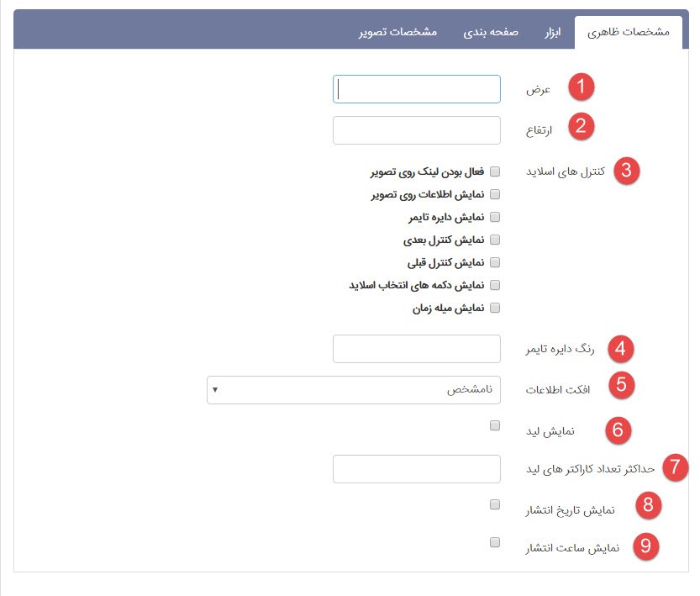Click the حداکثر تعداد کاراکتر های لید field
Image resolution: width=700 pixels, height=596 pixels.
(417, 469)
